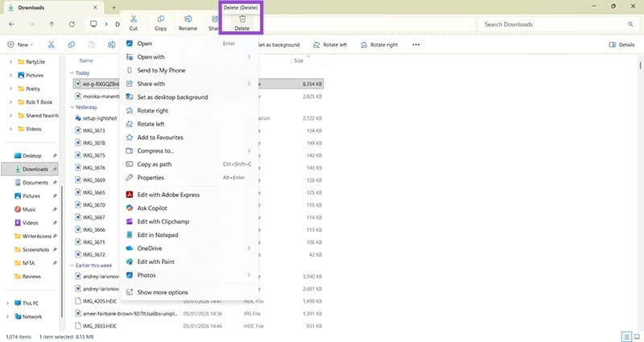This screenshot has width=644, height=342.
Task: Collapse the Today file group
Action: click(x=72, y=73)
